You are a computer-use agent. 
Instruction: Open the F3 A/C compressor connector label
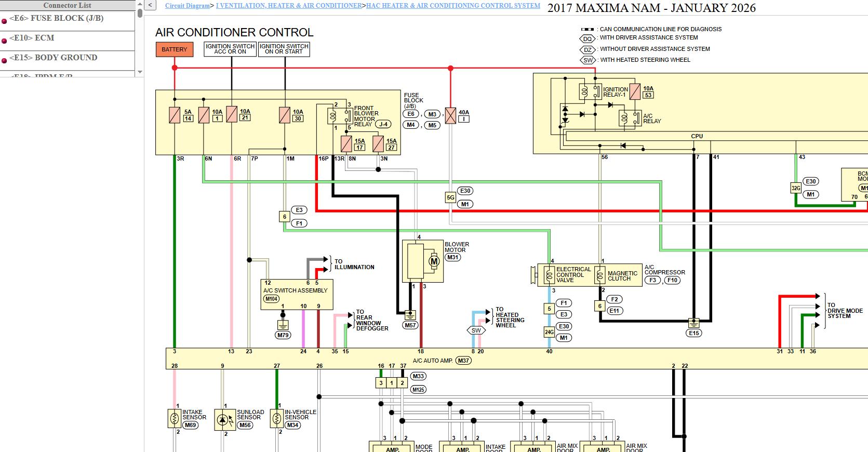click(652, 280)
